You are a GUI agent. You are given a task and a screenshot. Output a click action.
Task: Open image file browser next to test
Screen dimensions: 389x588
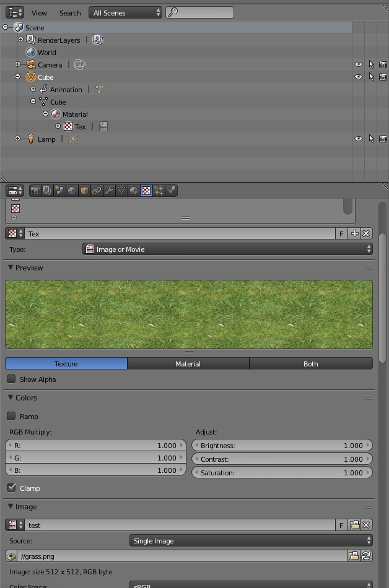tap(354, 525)
